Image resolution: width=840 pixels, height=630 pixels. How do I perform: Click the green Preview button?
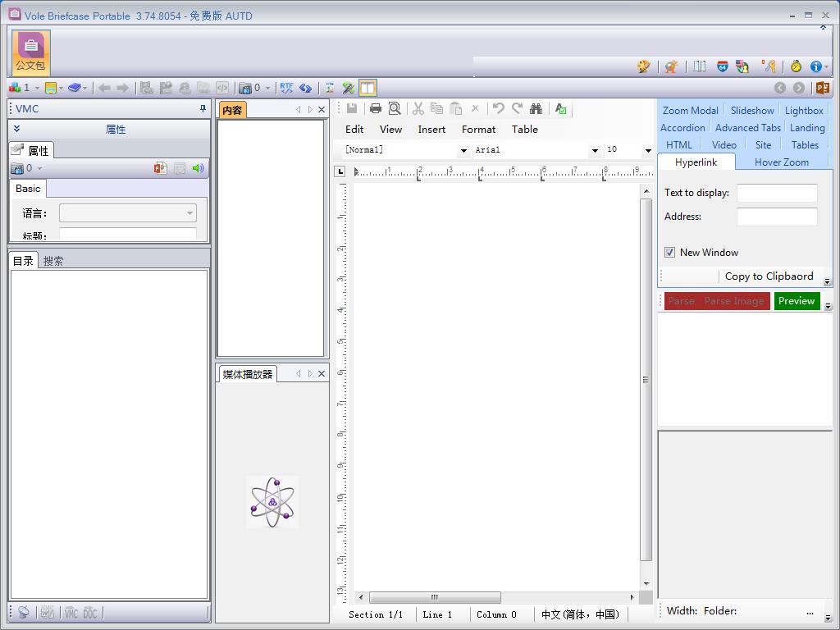(x=797, y=301)
